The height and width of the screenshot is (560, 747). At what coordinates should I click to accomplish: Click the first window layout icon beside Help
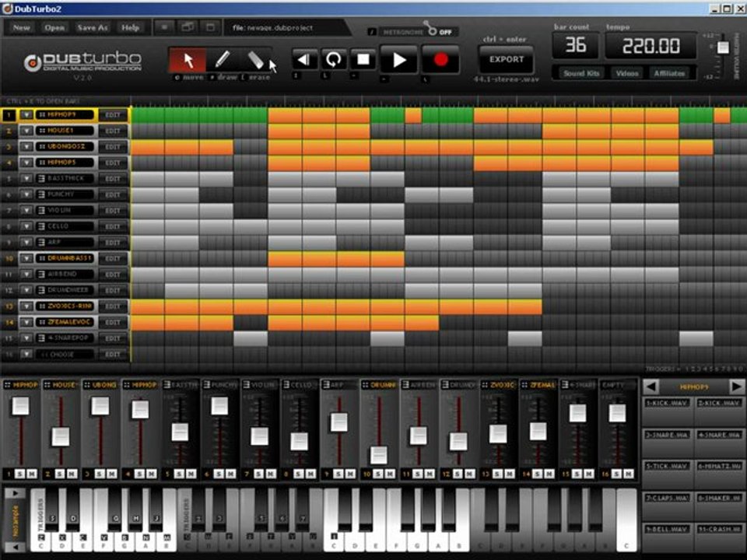point(164,28)
